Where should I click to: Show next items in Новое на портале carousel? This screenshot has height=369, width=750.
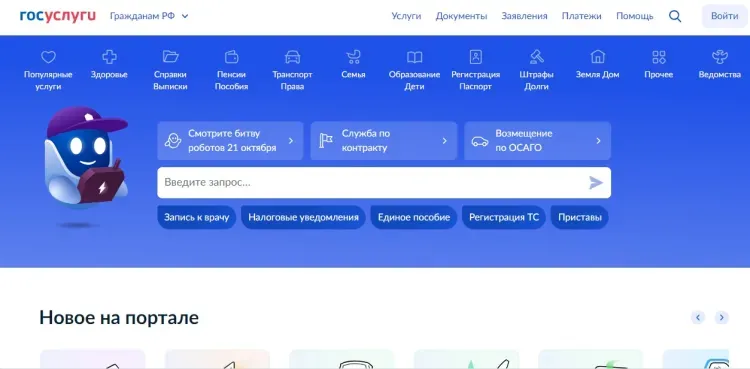click(721, 317)
